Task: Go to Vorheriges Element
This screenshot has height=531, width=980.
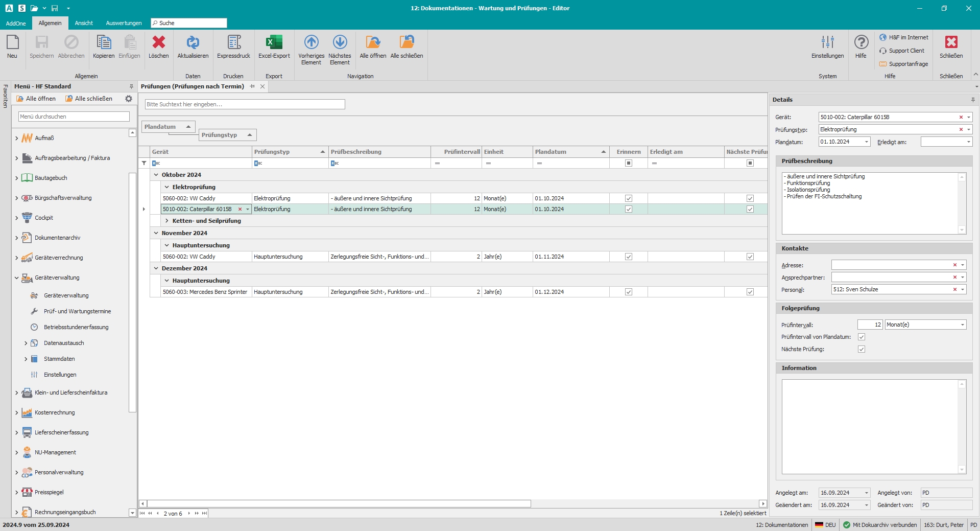Action: [311, 43]
